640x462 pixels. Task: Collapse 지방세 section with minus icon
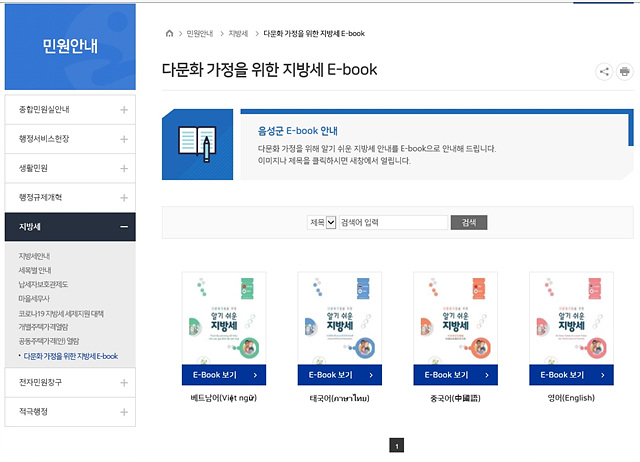click(x=124, y=227)
